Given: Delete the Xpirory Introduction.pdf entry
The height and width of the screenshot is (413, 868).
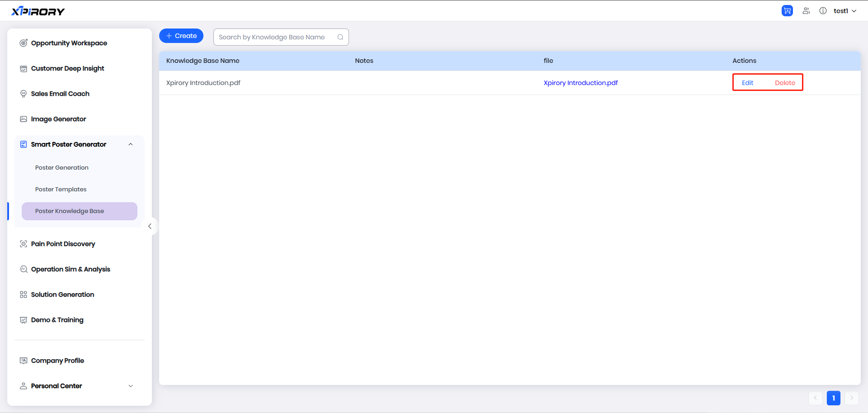Looking at the screenshot, I should [785, 83].
